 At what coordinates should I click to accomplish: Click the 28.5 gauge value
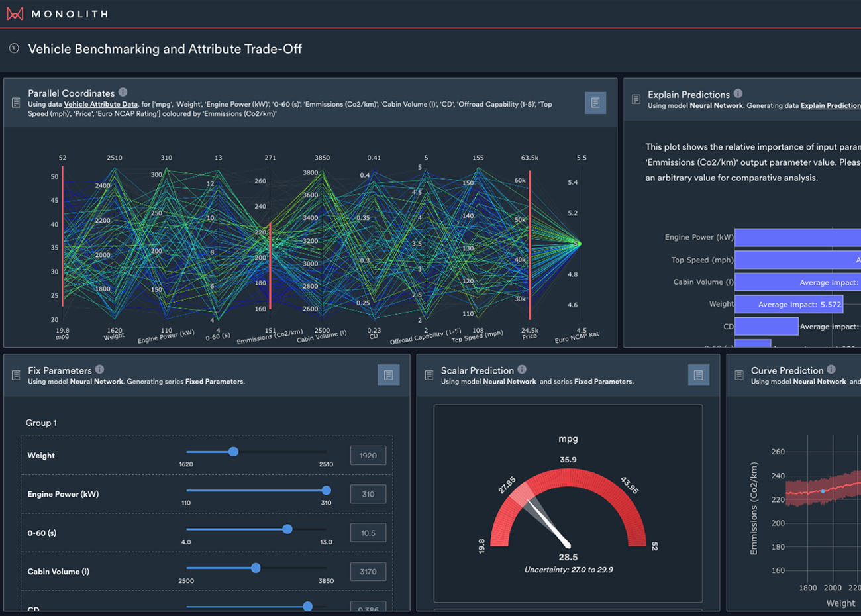(x=568, y=557)
